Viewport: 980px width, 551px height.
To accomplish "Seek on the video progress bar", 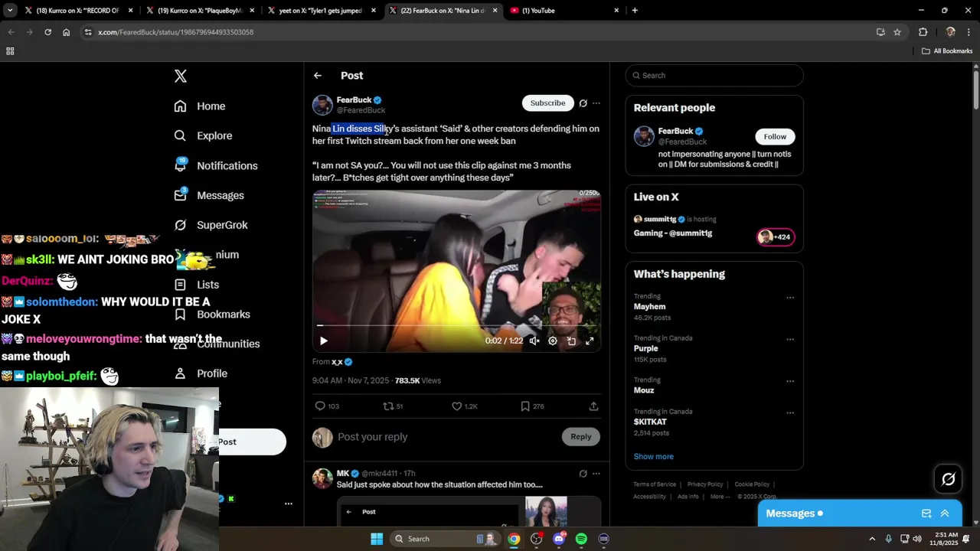I will tap(456, 325).
